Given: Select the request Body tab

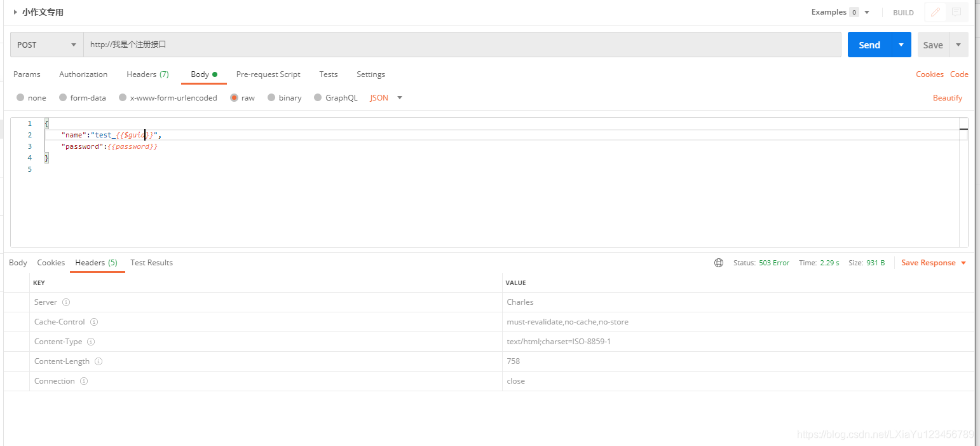Looking at the screenshot, I should tap(204, 74).
